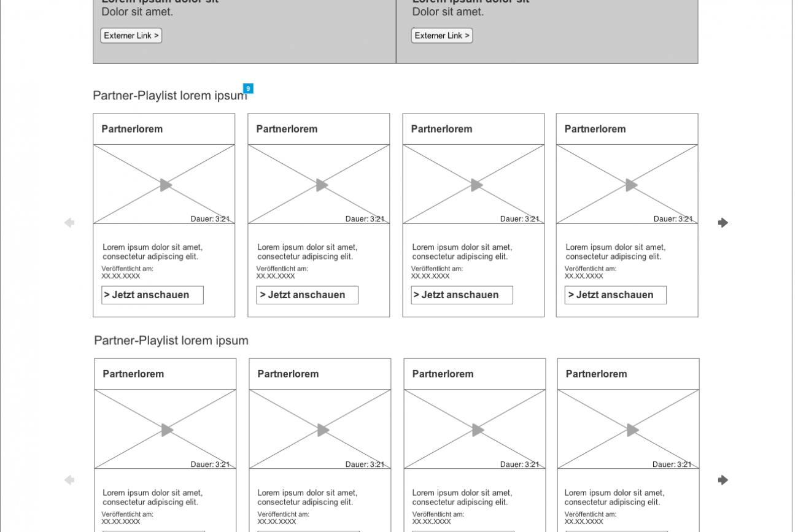Image resolution: width=798 pixels, height=532 pixels.
Task: Click the first Partner-Playlist lorem ipsum heading
Action: click(x=169, y=96)
